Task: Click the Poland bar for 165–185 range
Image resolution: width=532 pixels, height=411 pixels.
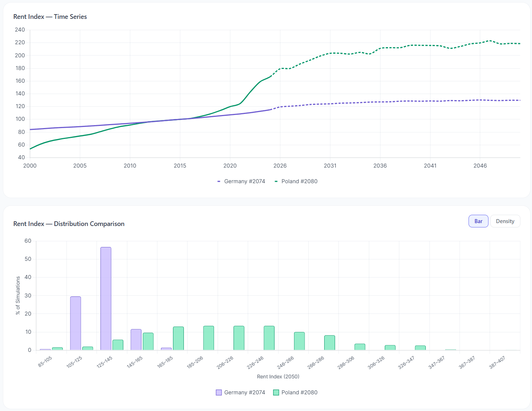Action: pyautogui.click(x=178, y=338)
